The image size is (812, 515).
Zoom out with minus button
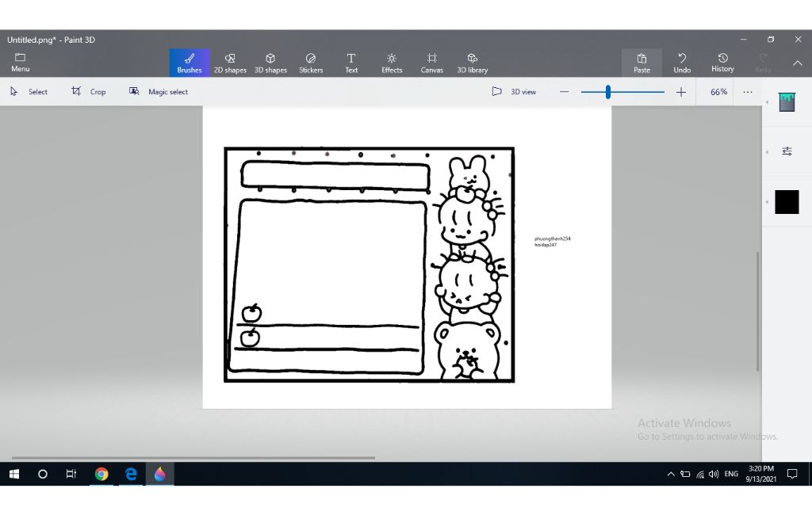tap(565, 92)
